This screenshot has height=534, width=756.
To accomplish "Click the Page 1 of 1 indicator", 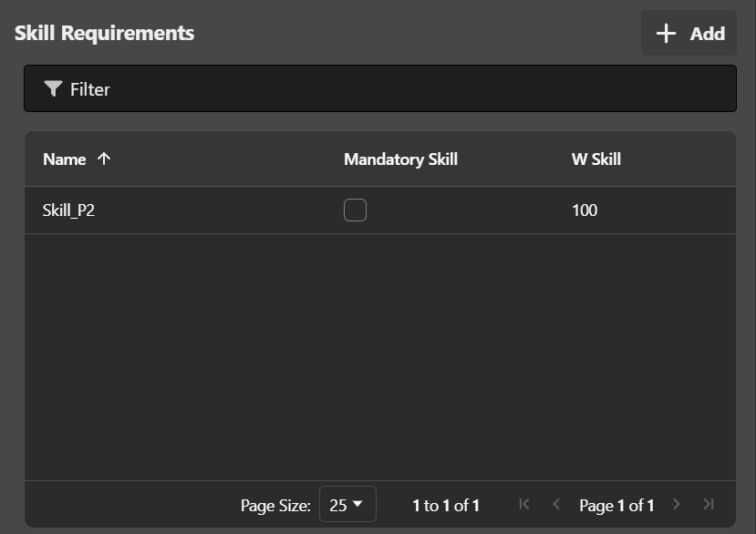I will pyautogui.click(x=616, y=505).
